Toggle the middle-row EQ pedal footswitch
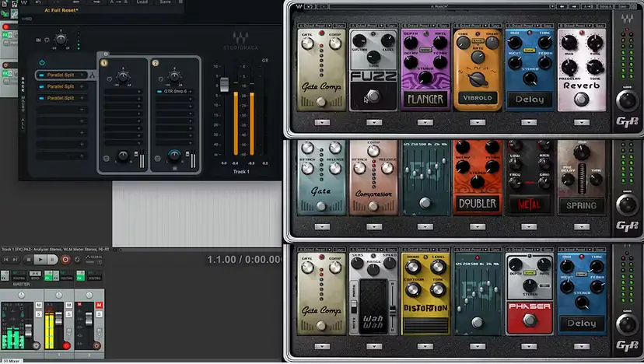The height and width of the screenshot is (364, 644). pos(425,202)
